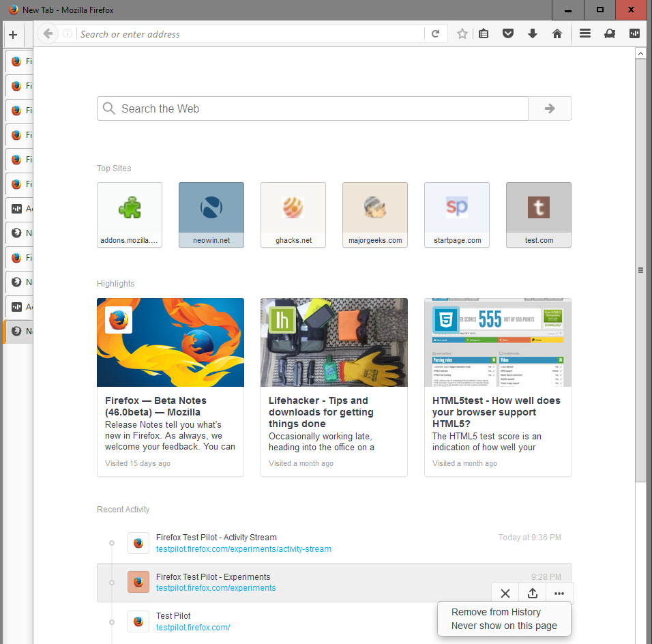Click favicon beside the Test Pilot entry

click(x=138, y=621)
